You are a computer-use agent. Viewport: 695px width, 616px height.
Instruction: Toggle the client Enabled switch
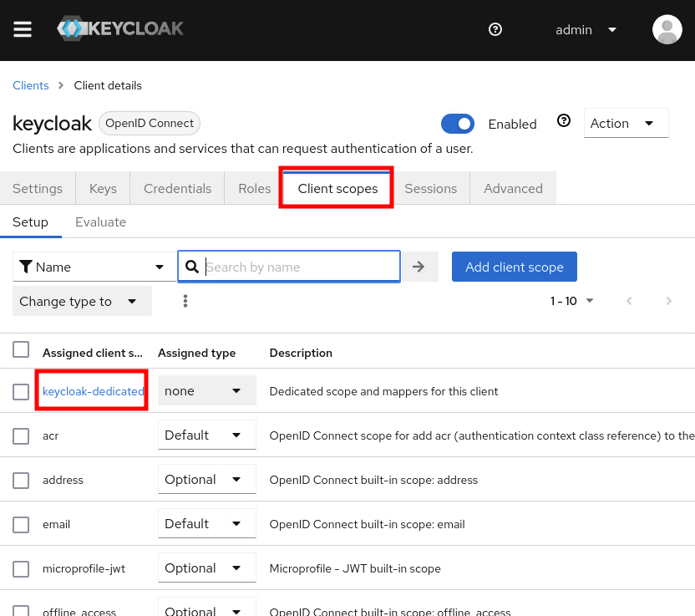click(x=458, y=124)
